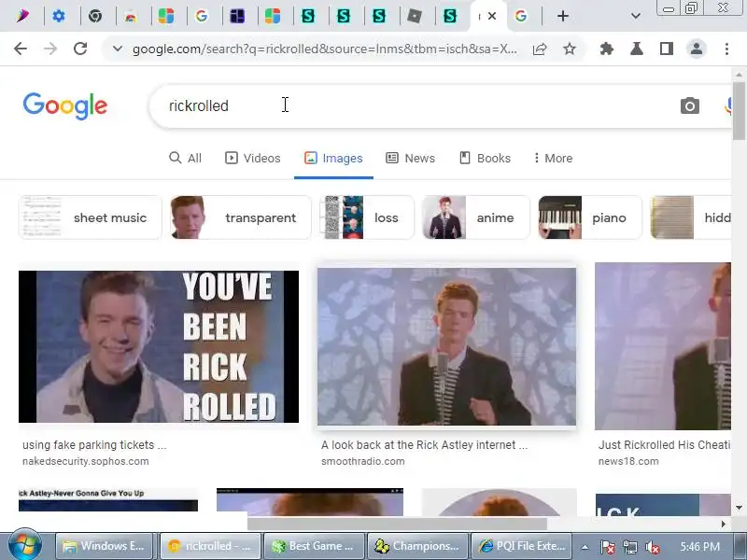The height and width of the screenshot is (560, 747).
Task: Filter by the sheet music chip
Action: [x=90, y=217]
